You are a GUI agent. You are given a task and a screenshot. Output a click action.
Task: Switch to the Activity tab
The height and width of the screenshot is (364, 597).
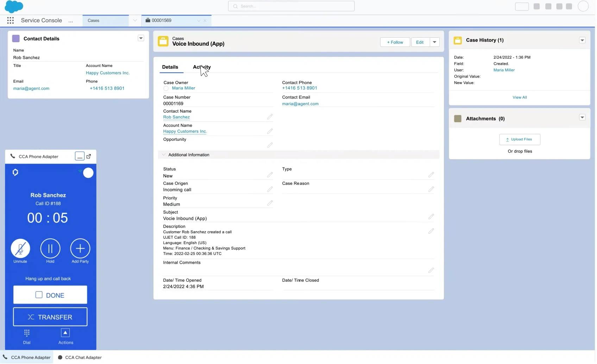(x=201, y=67)
